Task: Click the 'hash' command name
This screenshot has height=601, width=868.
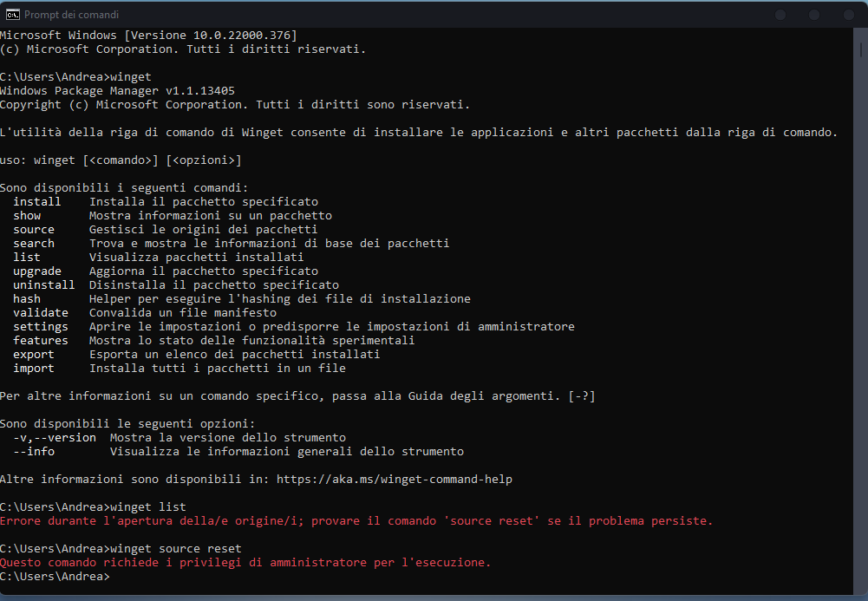Action: (x=27, y=299)
